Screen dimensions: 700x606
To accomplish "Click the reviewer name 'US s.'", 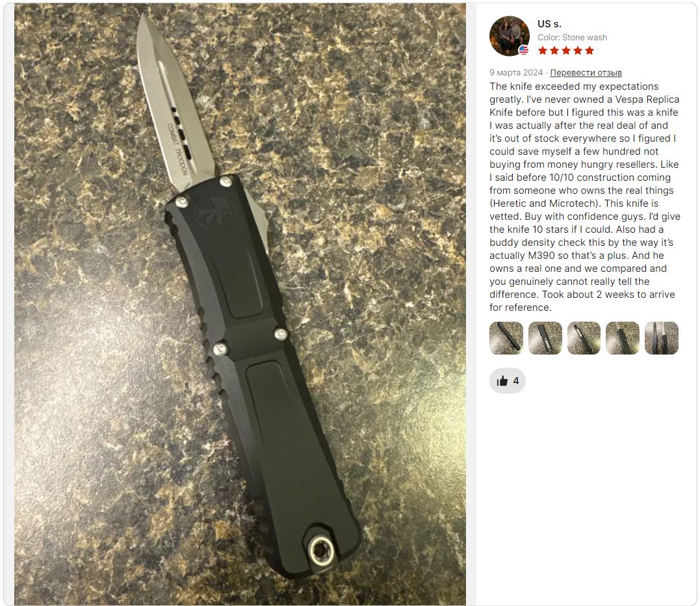I will tap(549, 24).
